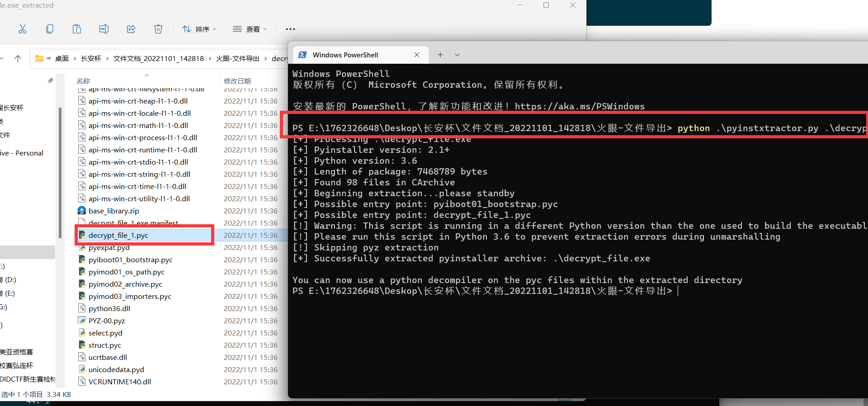Screen dimensions: 868x406
Task: Select file api-ms-win-crt-stdio-l1-1-0.dll
Action: pos(138,162)
